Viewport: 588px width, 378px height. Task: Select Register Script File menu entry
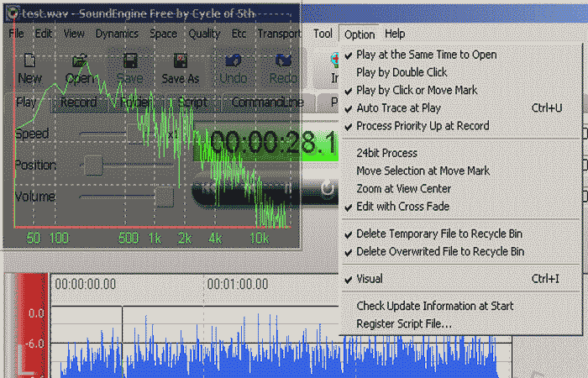[x=403, y=323]
